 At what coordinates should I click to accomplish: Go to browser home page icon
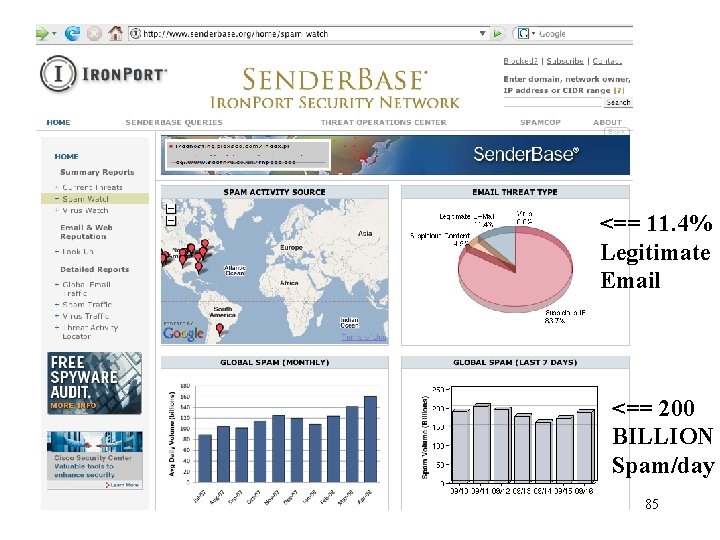click(x=115, y=33)
